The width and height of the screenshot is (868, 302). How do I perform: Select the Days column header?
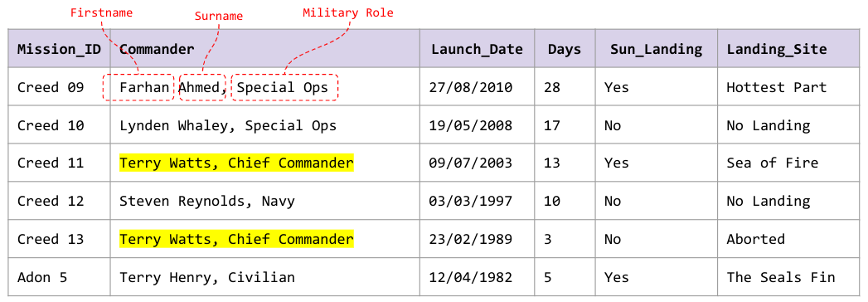(x=565, y=49)
